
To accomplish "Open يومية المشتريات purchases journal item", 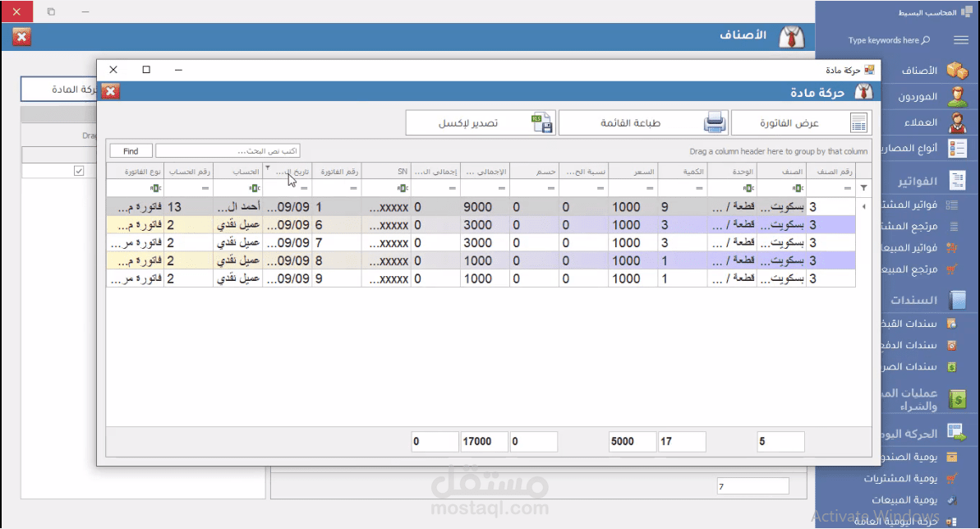I will [900, 478].
